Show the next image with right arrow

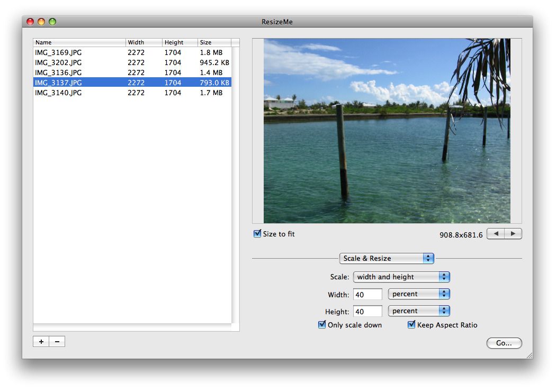[513, 234]
